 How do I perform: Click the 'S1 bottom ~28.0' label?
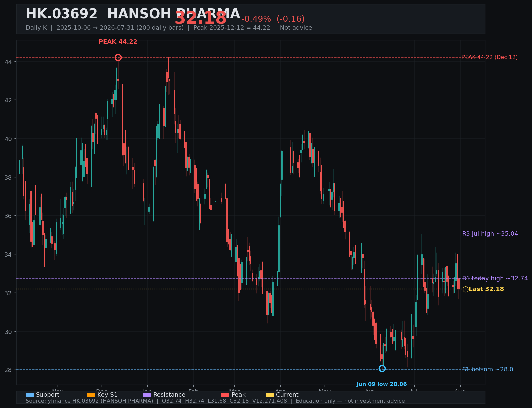point(487,370)
